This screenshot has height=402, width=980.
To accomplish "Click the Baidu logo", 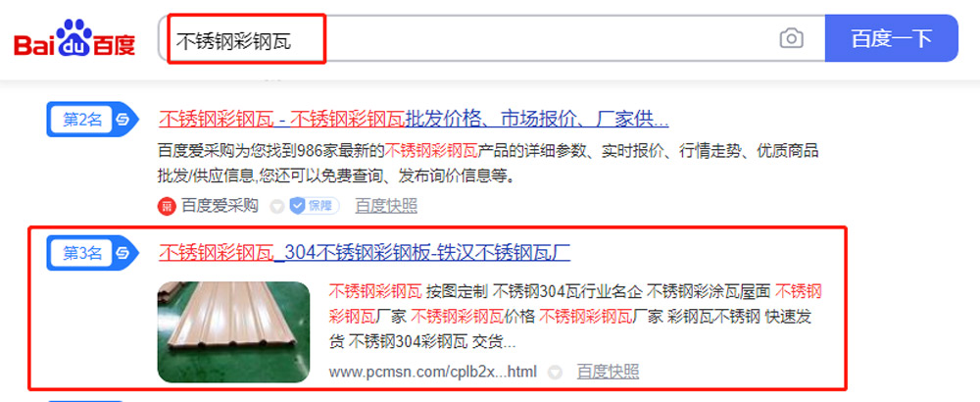I will pos(74,39).
